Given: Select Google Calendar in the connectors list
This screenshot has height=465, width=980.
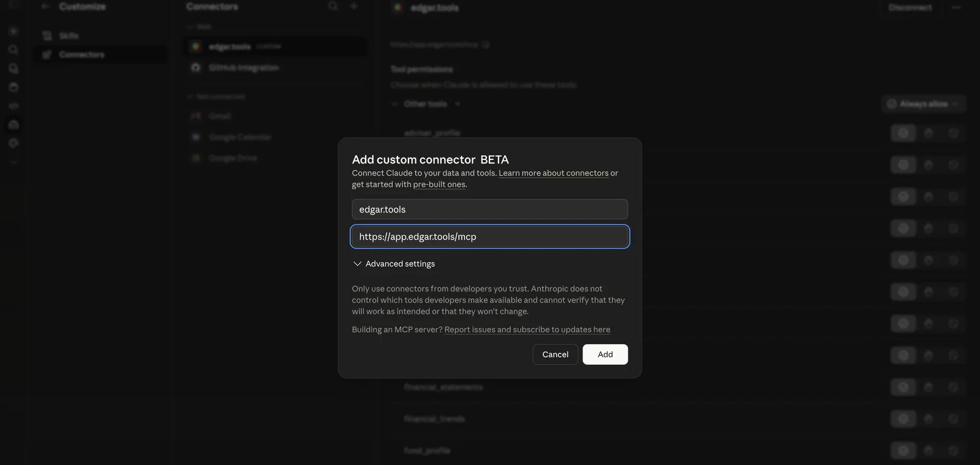Looking at the screenshot, I should [x=276, y=137].
